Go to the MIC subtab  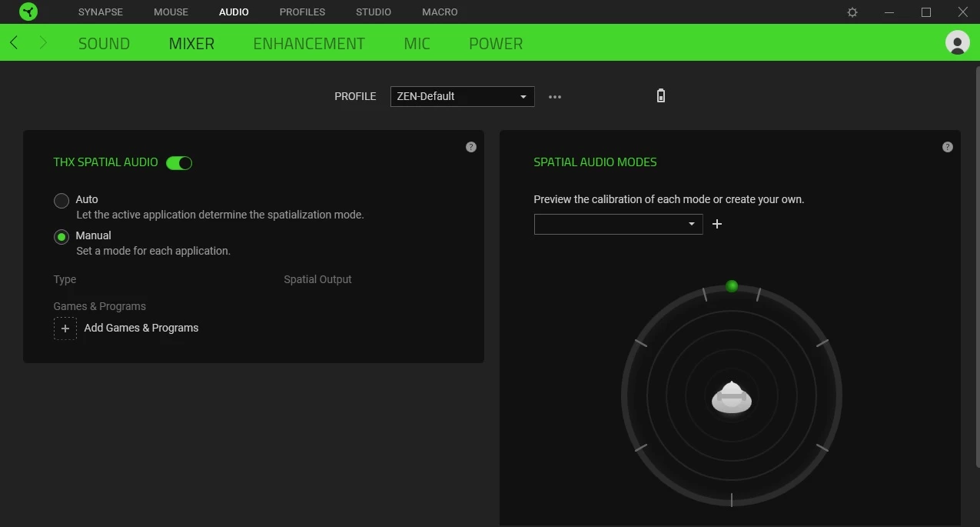tap(417, 44)
